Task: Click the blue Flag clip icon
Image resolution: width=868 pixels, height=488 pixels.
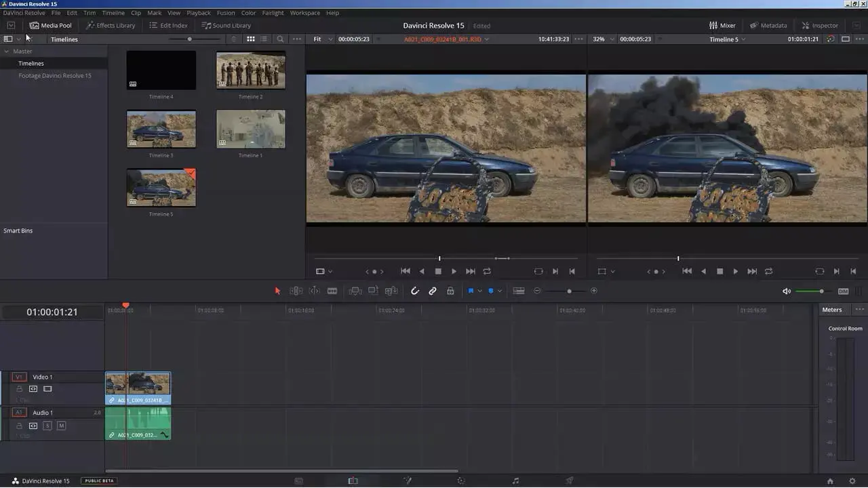Action: tap(471, 291)
